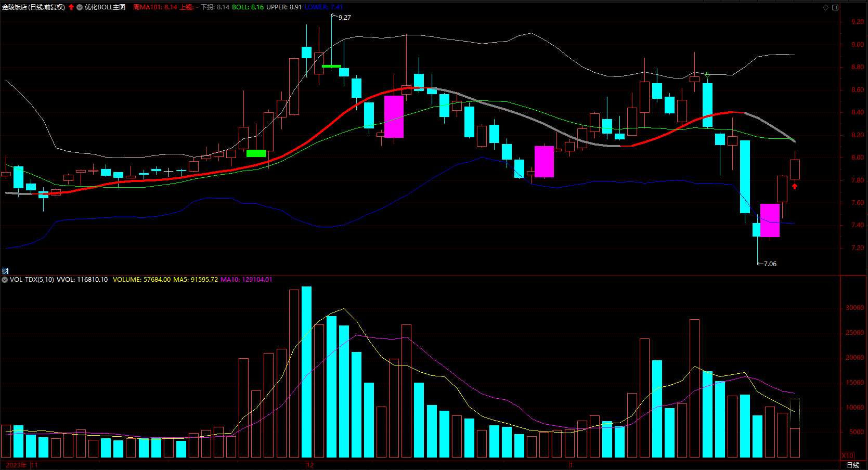Click the 5000 volume axis label

[857, 432]
